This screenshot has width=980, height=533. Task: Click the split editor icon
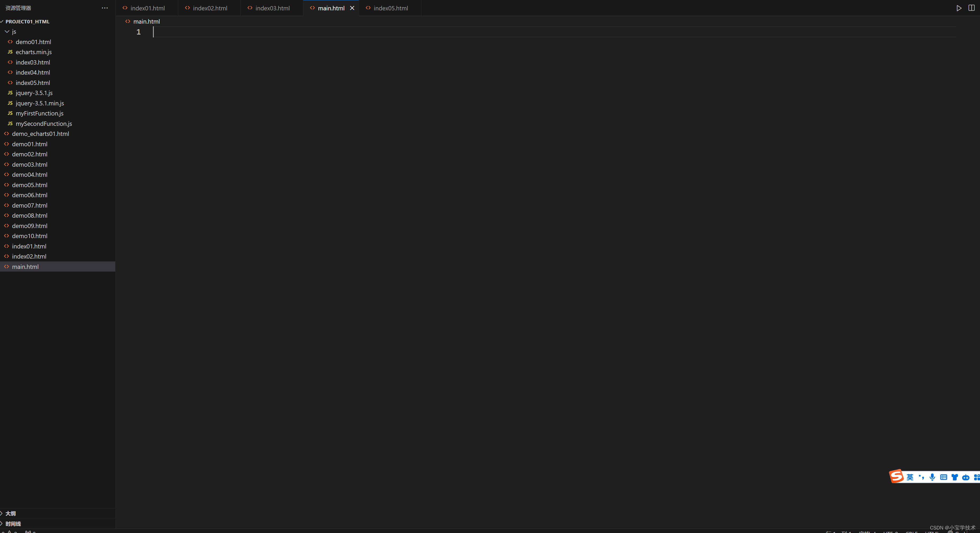coord(971,8)
